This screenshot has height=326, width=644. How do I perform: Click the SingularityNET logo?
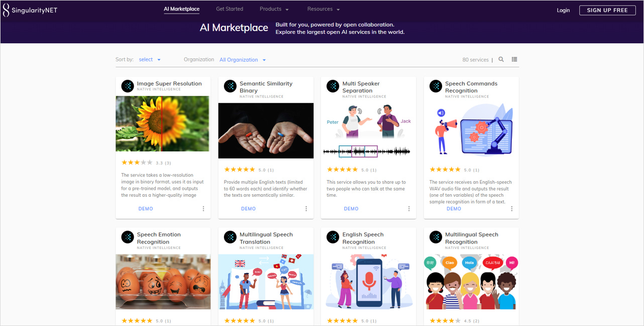point(30,10)
